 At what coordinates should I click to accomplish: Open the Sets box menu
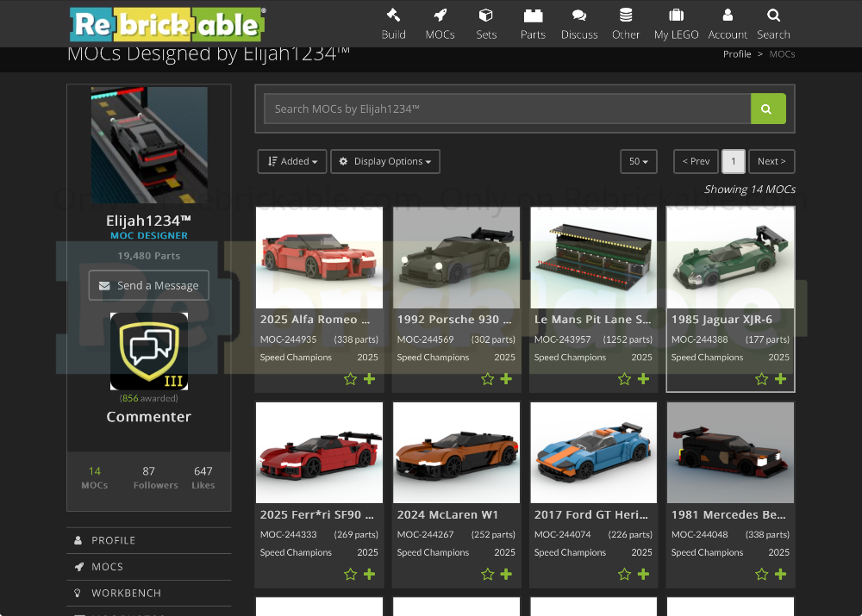[x=486, y=24]
